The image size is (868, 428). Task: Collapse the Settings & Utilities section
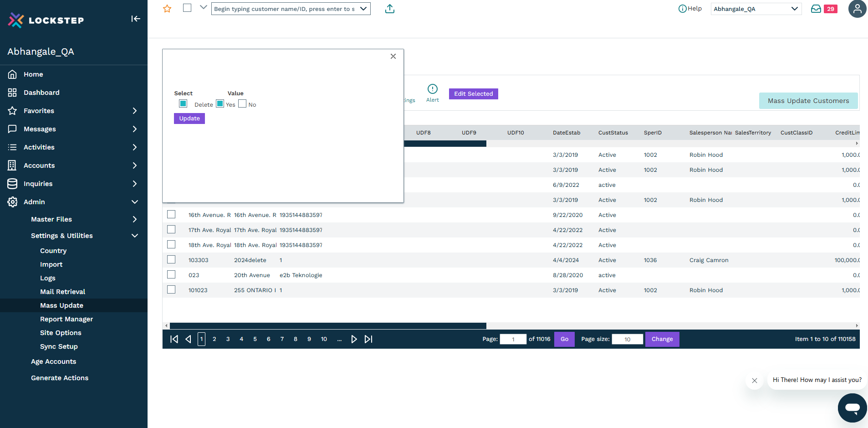pos(135,236)
